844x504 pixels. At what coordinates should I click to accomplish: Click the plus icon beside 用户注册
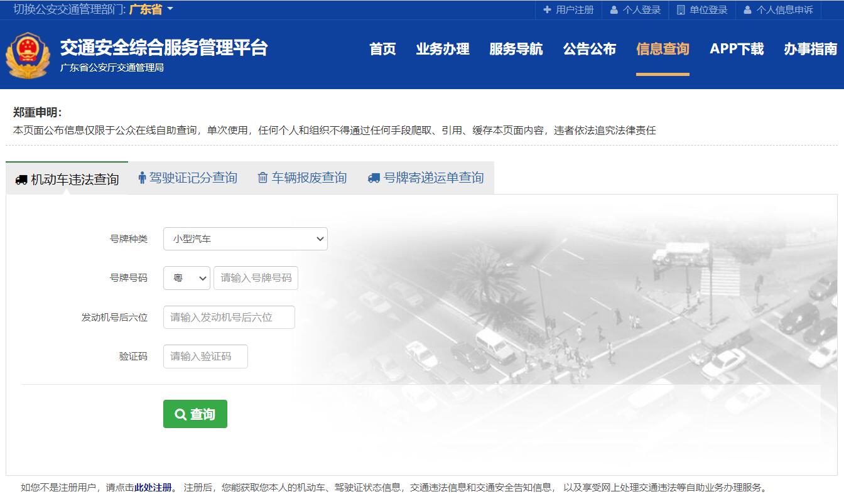[x=547, y=10]
